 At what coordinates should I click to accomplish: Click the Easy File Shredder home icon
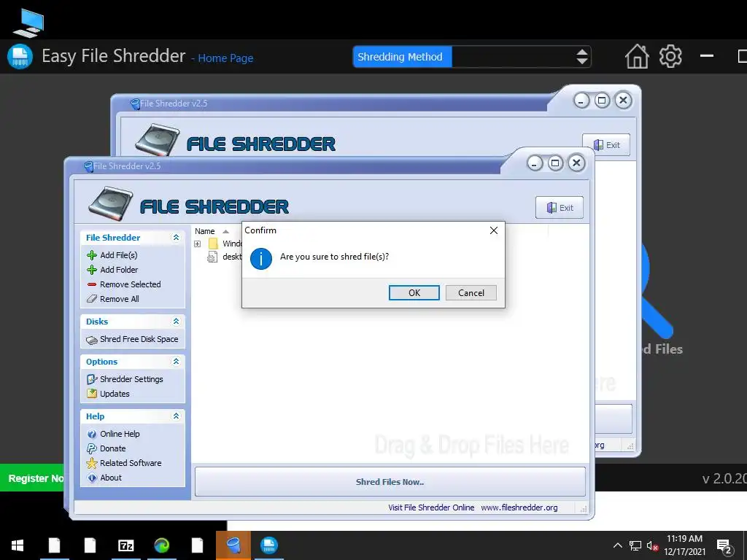637,57
